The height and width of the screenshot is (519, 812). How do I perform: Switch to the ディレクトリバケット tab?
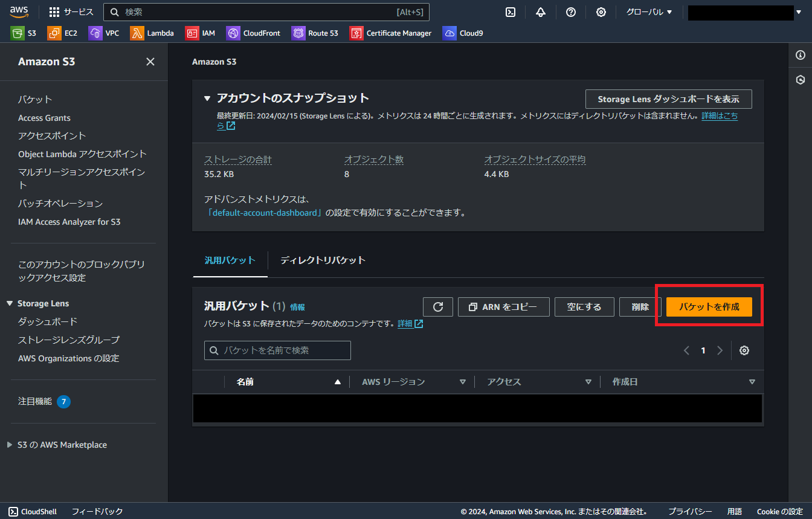tap(323, 260)
